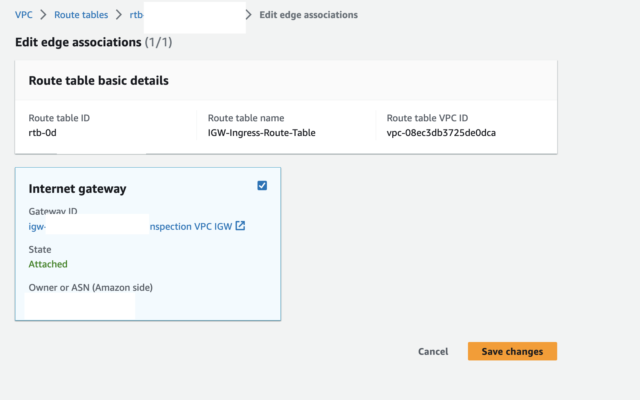
Task: Go to VPC breadcrumb link
Action: (x=24, y=15)
